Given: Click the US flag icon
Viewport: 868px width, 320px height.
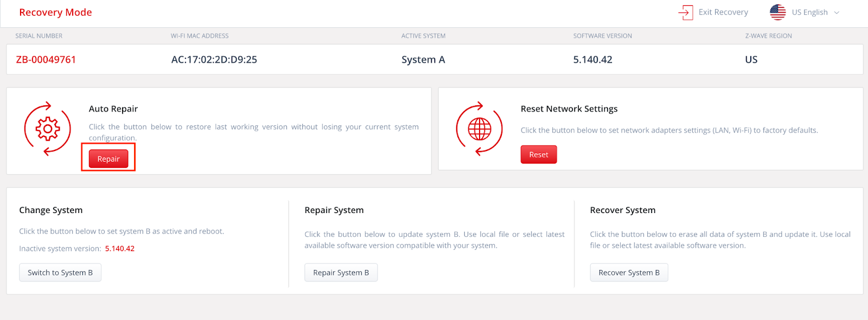Looking at the screenshot, I should tap(777, 12).
